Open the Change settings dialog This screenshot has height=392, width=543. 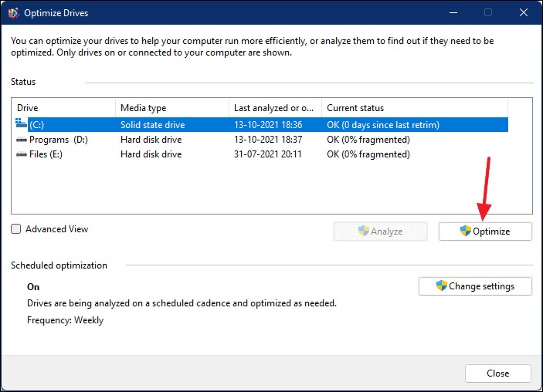(475, 286)
